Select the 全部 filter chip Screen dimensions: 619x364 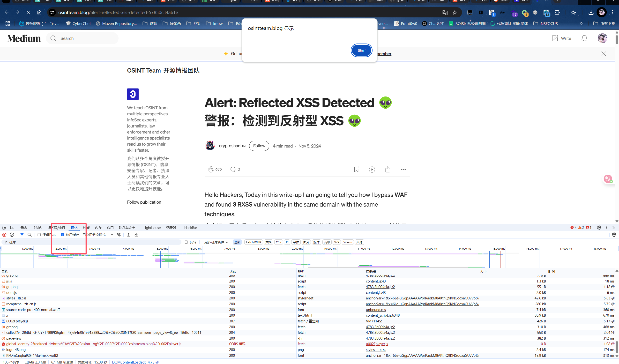click(237, 242)
